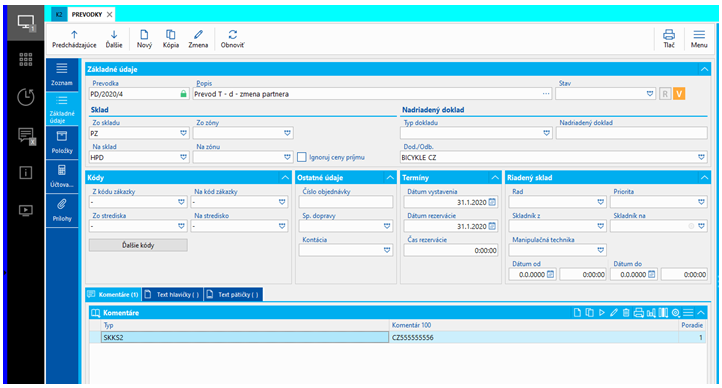Viewport: 722px width, 388px height.
Task: Toggle the orange V status button
Action: coord(679,94)
